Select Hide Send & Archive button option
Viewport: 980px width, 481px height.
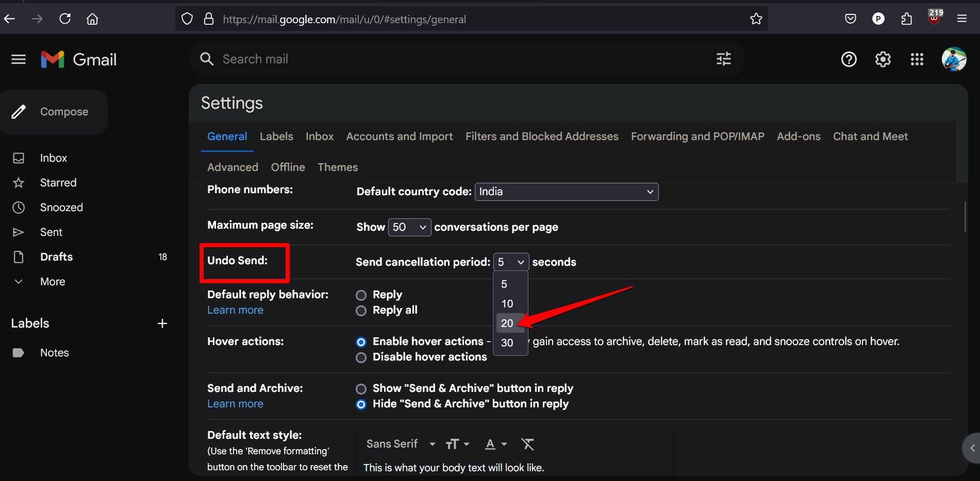pyautogui.click(x=361, y=404)
